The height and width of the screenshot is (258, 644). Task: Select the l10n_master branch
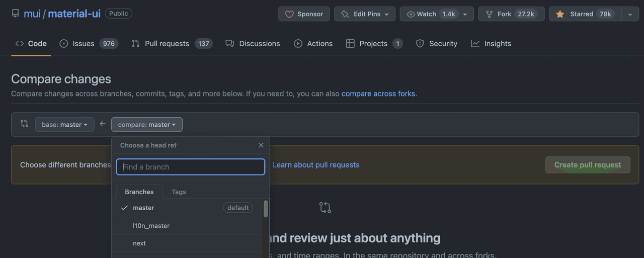click(187, 226)
